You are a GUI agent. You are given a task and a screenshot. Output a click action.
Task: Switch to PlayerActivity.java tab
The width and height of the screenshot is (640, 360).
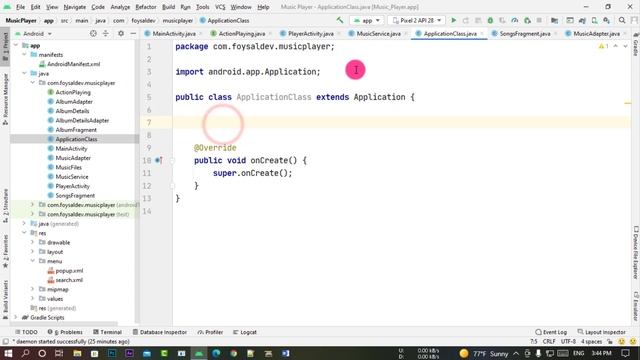point(311,33)
